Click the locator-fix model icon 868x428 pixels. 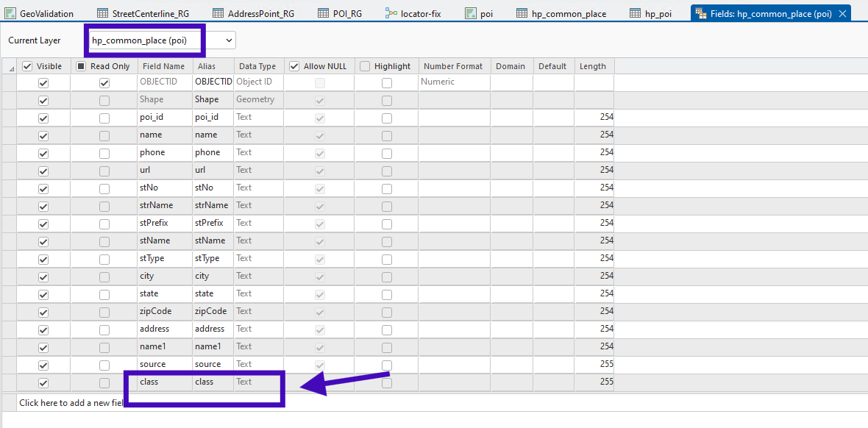coord(391,13)
